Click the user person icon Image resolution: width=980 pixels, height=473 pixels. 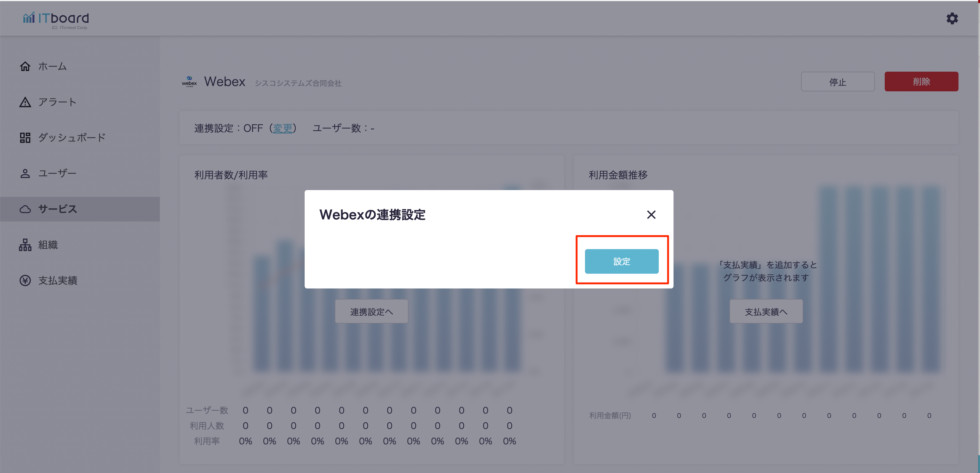pos(25,173)
